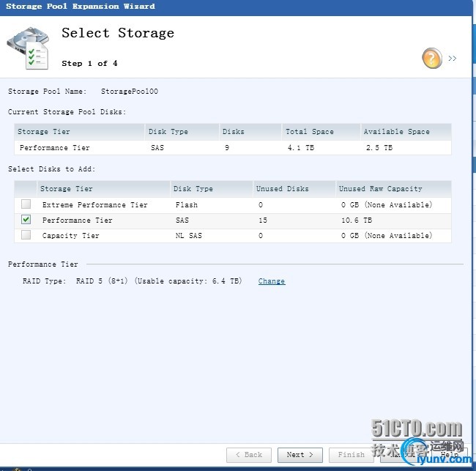Click the Back button

[249, 455]
